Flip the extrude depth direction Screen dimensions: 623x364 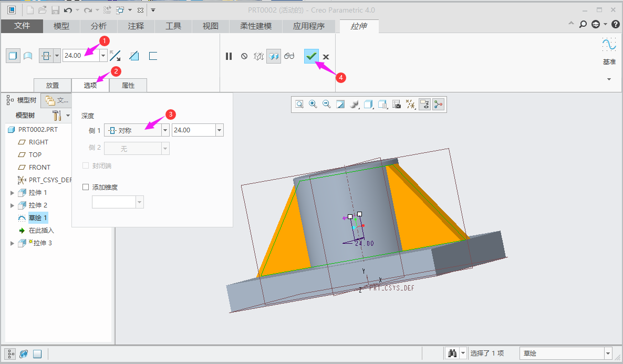click(115, 56)
